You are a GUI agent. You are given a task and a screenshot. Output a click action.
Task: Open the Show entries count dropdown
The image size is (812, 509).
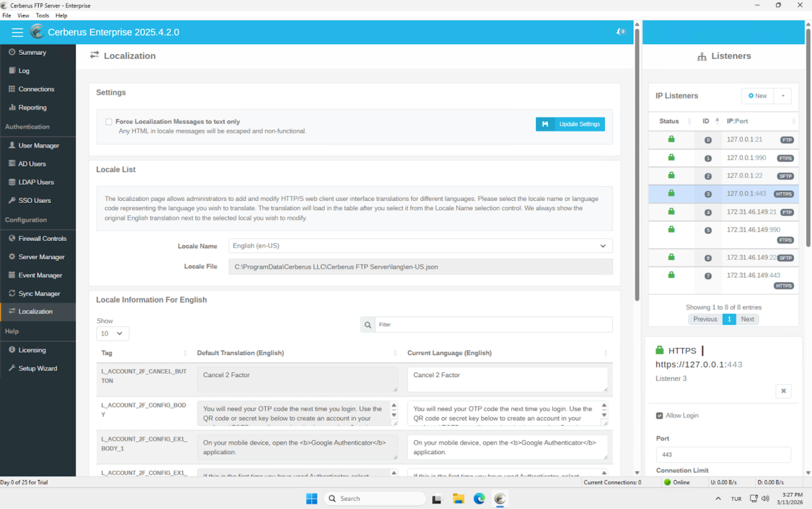(112, 334)
